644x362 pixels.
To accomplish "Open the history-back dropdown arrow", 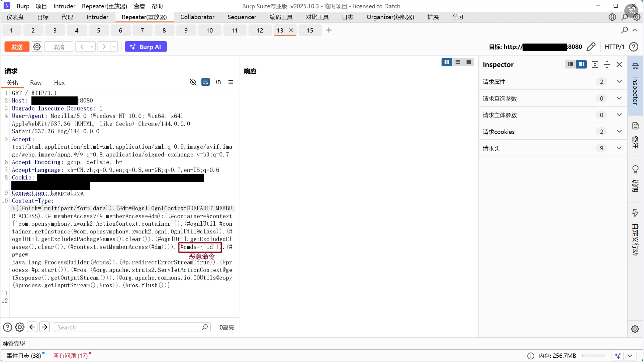I will pyautogui.click(x=92, y=47).
